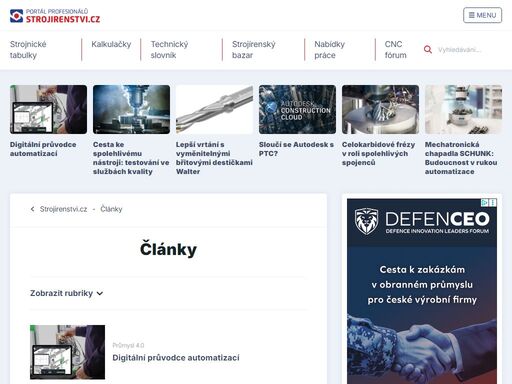Click the Strojirenstvi.cz logo
Viewport: 512px width, 384px height.
point(55,16)
